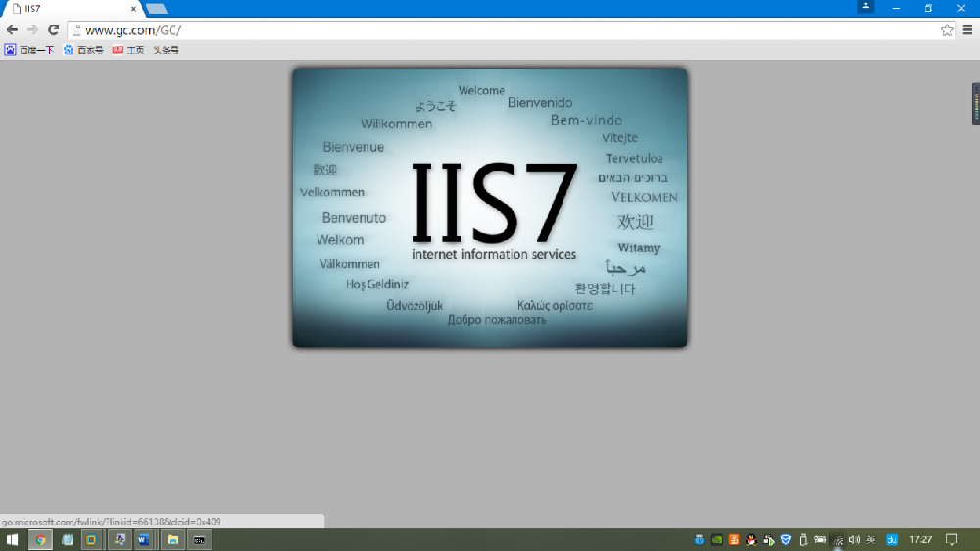980x551 pixels.
Task: Open the Wi-Fi network tray icon
Action: pyautogui.click(x=838, y=540)
